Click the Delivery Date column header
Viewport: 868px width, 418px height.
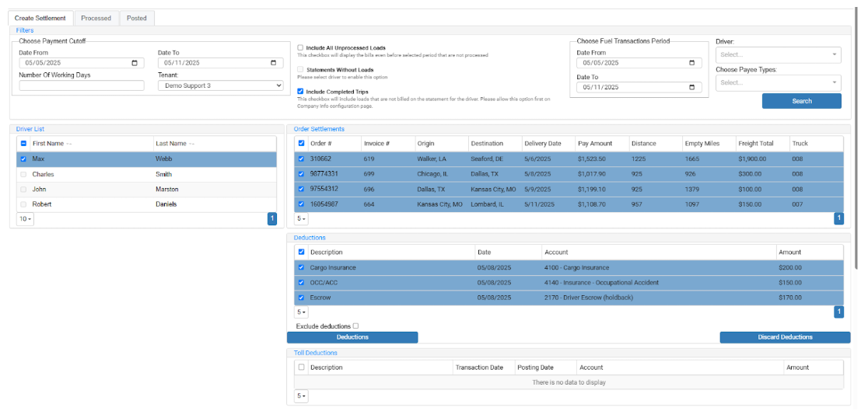[543, 143]
